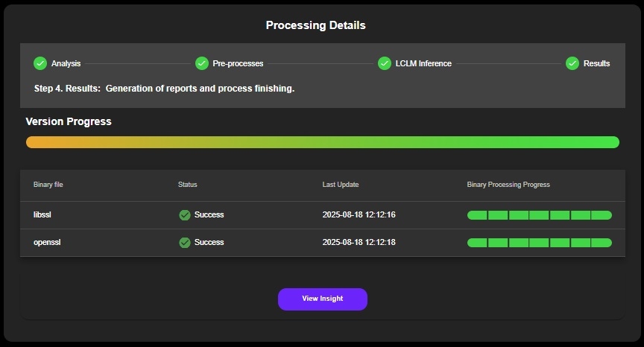This screenshot has height=347, width=644.
Task: Select the Pre-processes step label
Action: point(238,63)
